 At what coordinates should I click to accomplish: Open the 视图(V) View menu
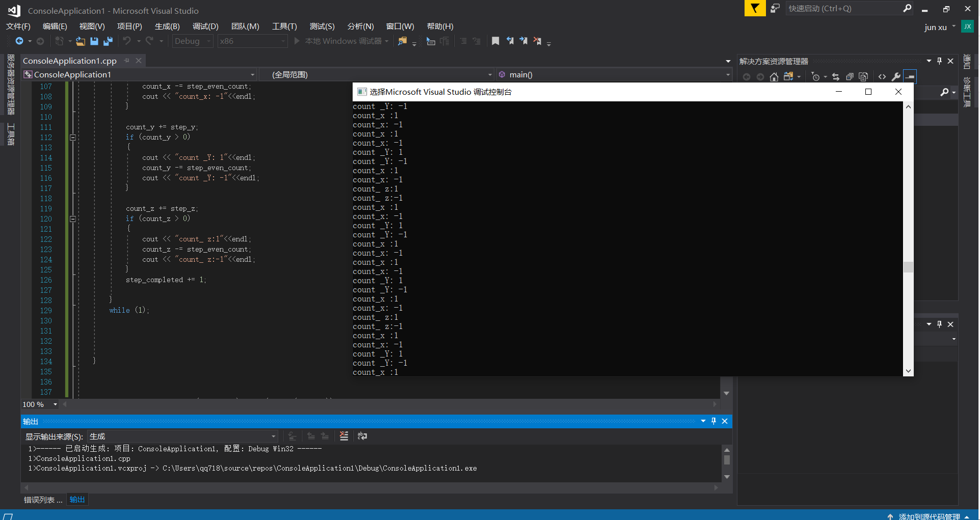[x=92, y=26]
